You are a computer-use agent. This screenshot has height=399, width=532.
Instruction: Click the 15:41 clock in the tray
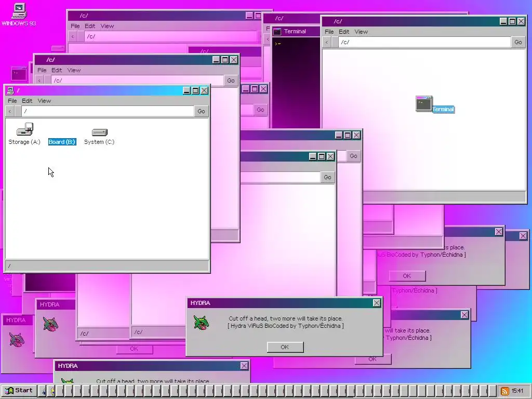click(x=517, y=391)
